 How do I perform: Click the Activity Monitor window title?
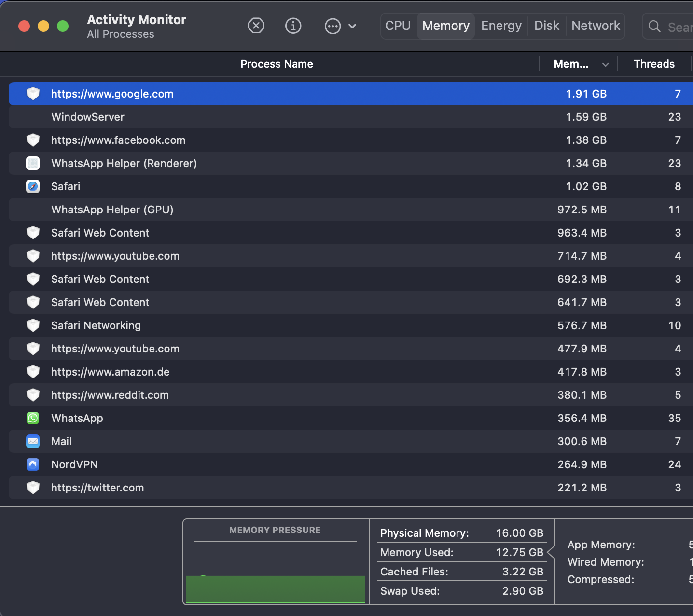pos(137,20)
